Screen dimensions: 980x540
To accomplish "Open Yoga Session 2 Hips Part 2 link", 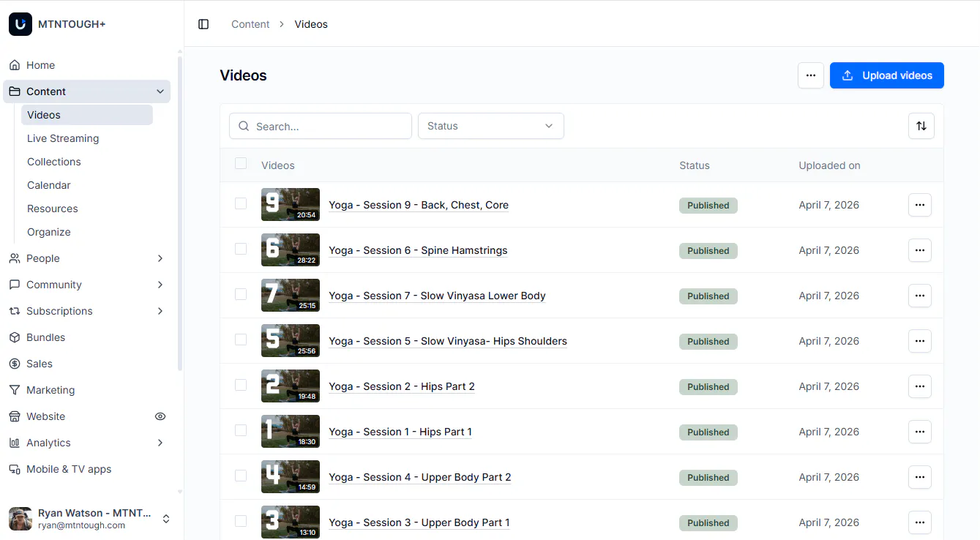I will coord(402,386).
